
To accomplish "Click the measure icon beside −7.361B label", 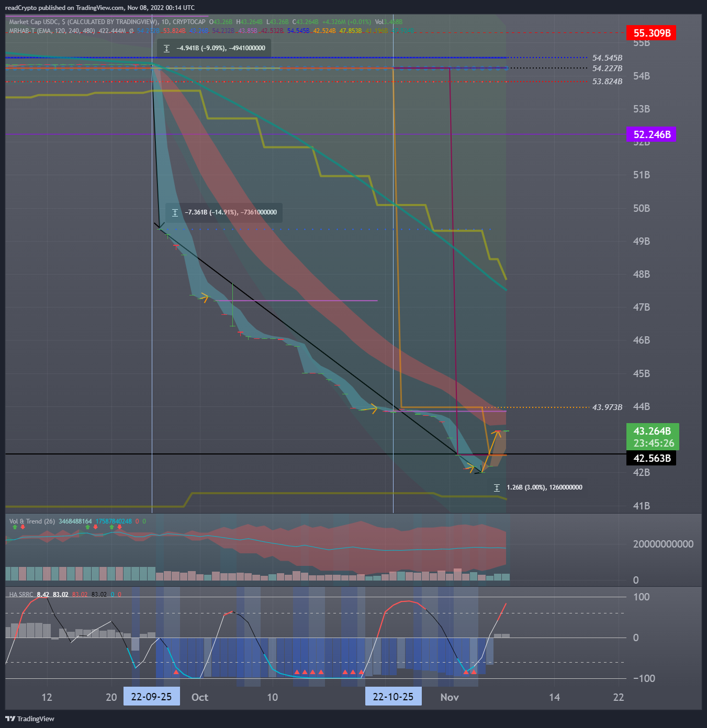I will [x=175, y=212].
